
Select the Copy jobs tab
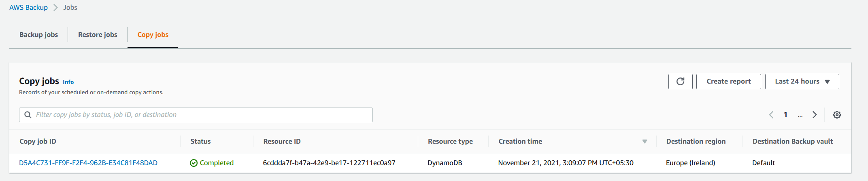[x=153, y=34]
